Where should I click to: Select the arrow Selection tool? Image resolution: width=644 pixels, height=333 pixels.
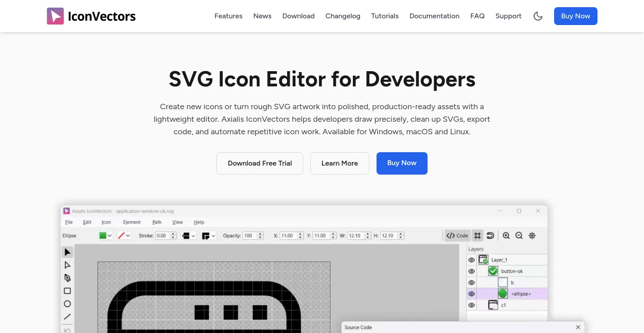point(67,252)
